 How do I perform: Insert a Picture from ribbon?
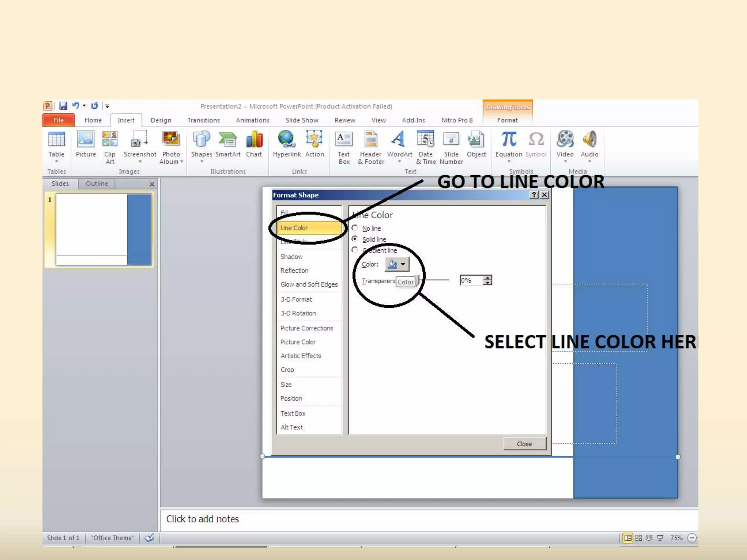click(x=86, y=144)
